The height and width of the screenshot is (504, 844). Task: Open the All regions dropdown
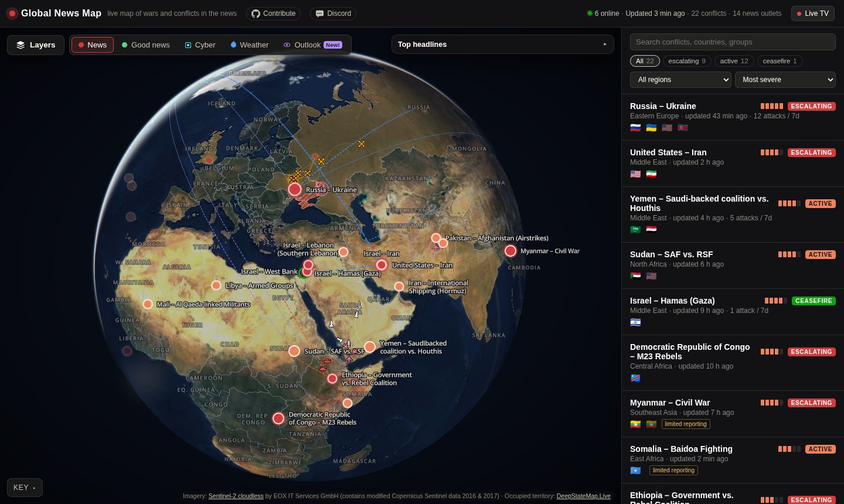click(x=680, y=80)
